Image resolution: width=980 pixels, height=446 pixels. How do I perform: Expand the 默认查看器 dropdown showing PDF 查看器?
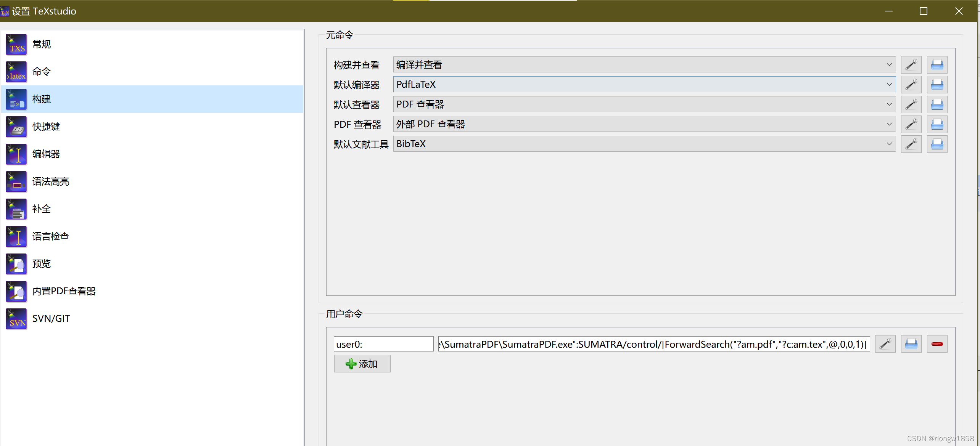click(x=644, y=104)
